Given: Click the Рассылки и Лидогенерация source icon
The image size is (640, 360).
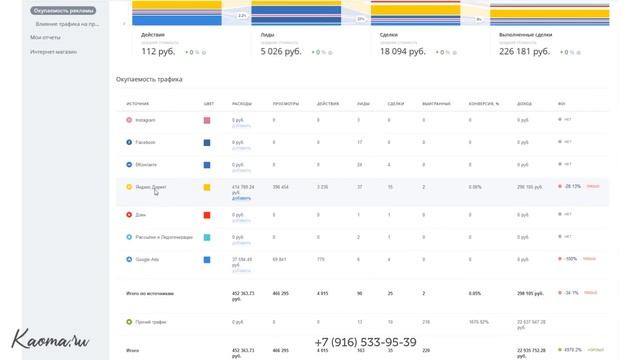Looking at the screenshot, I should [129, 237].
